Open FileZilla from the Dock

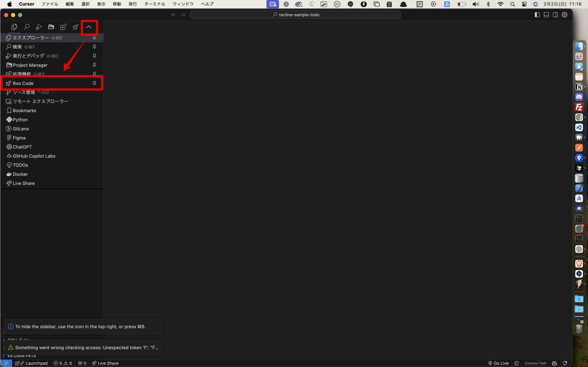click(x=579, y=107)
